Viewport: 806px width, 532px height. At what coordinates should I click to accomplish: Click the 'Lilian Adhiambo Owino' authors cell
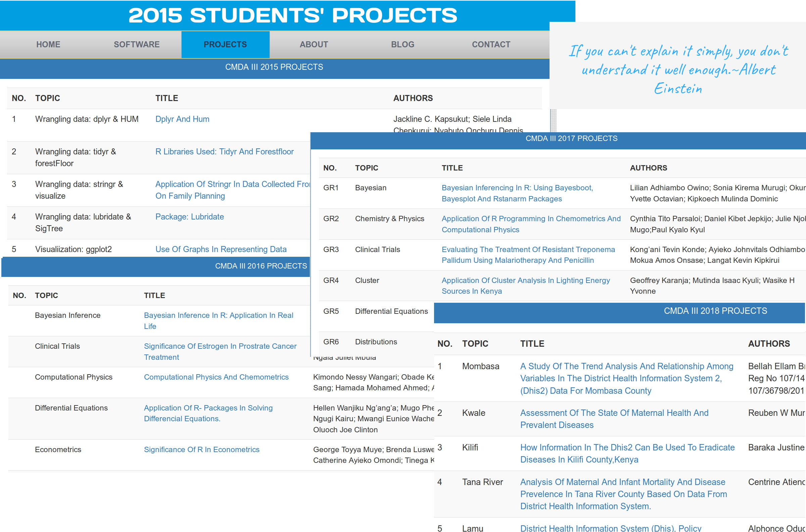717,193
